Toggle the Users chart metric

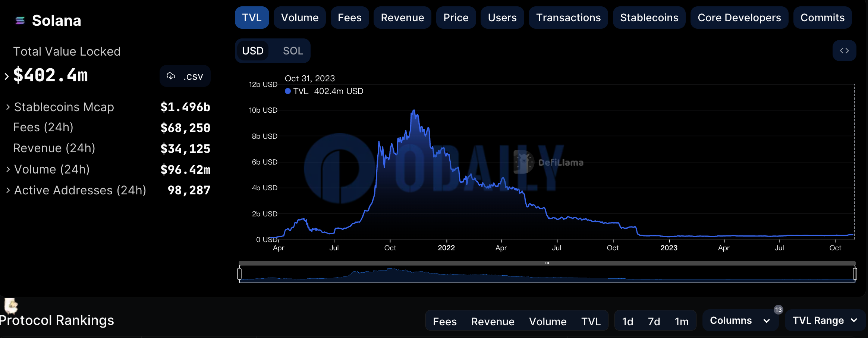click(502, 18)
